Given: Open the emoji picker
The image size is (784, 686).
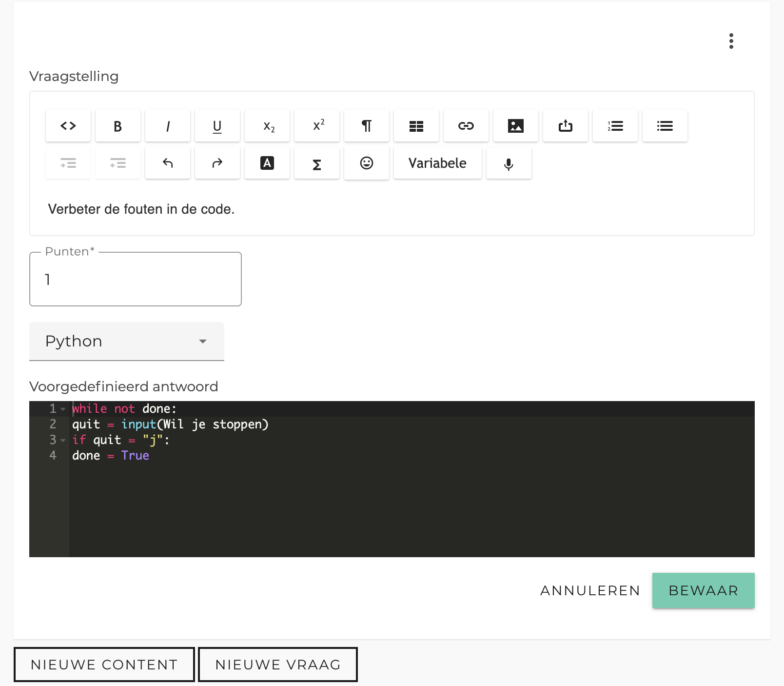Looking at the screenshot, I should coord(367,163).
